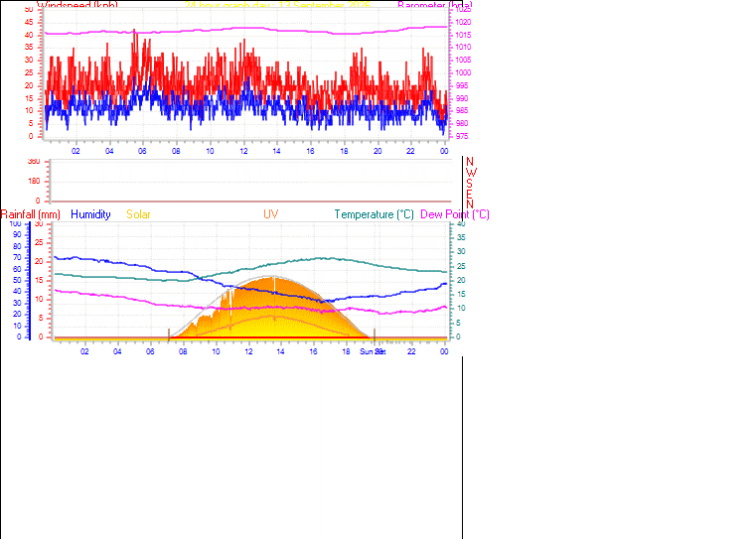Click the Solar legend label
The image size is (756, 539).
click(x=138, y=214)
